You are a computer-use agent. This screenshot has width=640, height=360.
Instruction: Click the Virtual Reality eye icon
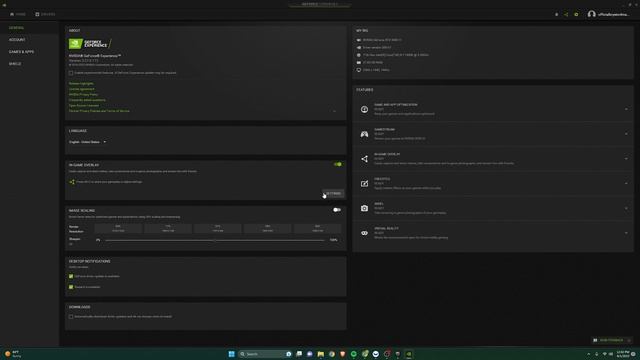(364, 233)
